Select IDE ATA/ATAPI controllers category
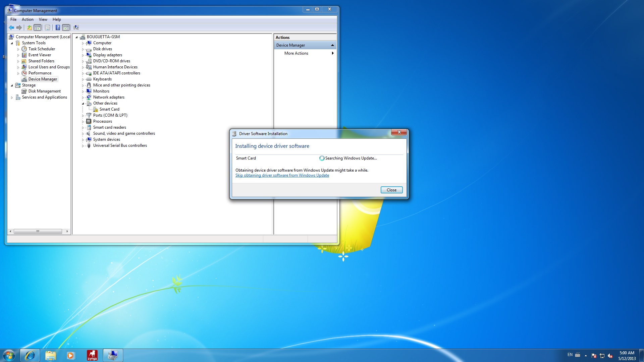The width and height of the screenshot is (644, 362). [x=117, y=73]
